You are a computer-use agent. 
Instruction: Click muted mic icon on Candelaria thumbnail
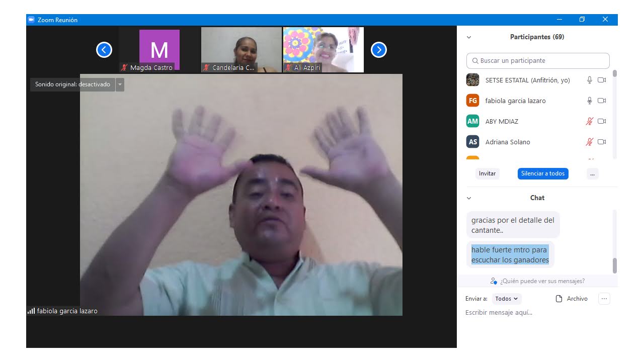[206, 67]
